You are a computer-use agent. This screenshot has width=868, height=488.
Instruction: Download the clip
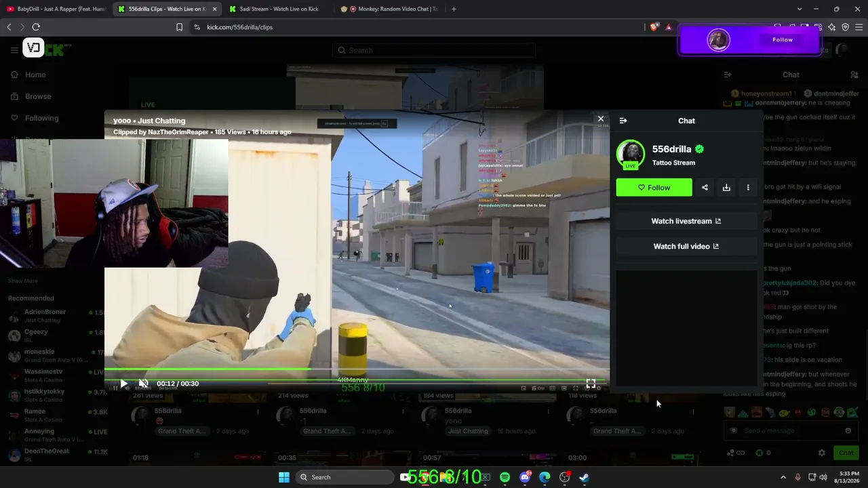pos(726,188)
